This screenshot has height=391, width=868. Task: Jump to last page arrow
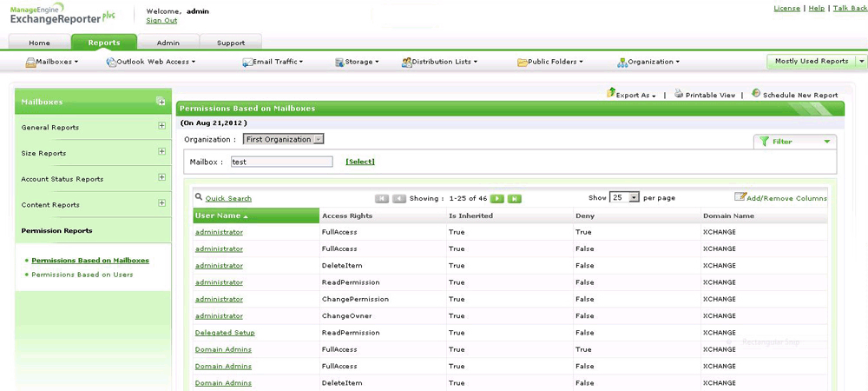click(515, 198)
